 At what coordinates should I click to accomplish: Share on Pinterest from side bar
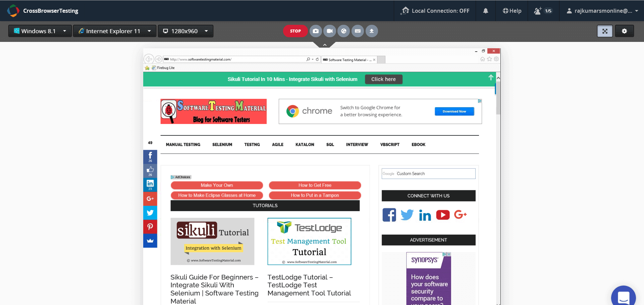(150, 227)
